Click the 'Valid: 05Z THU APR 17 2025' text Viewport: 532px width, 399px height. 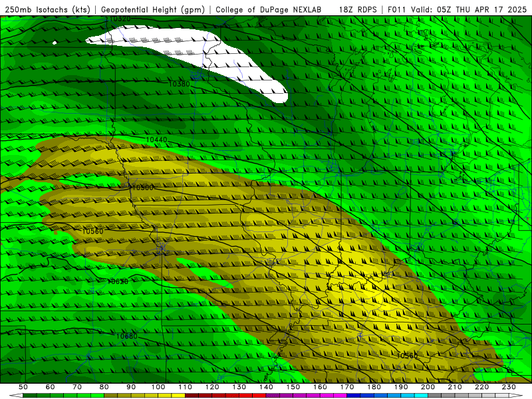pos(469,10)
